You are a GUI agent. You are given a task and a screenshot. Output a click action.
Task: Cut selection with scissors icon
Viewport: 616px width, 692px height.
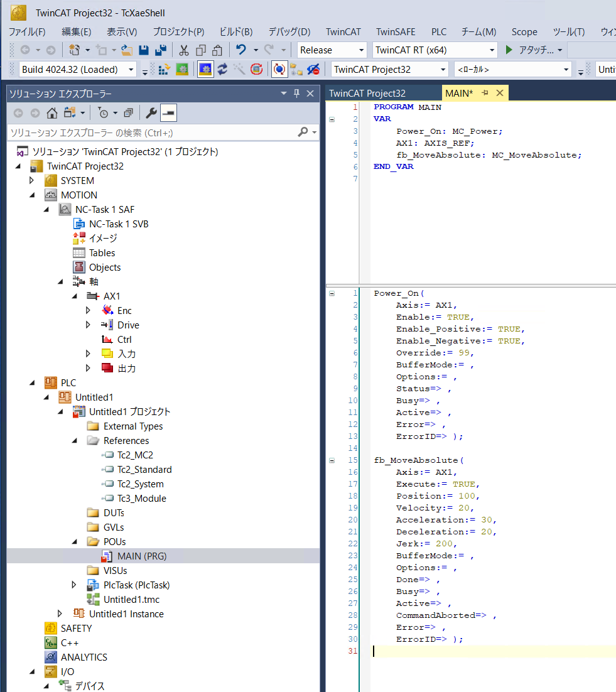click(x=184, y=50)
